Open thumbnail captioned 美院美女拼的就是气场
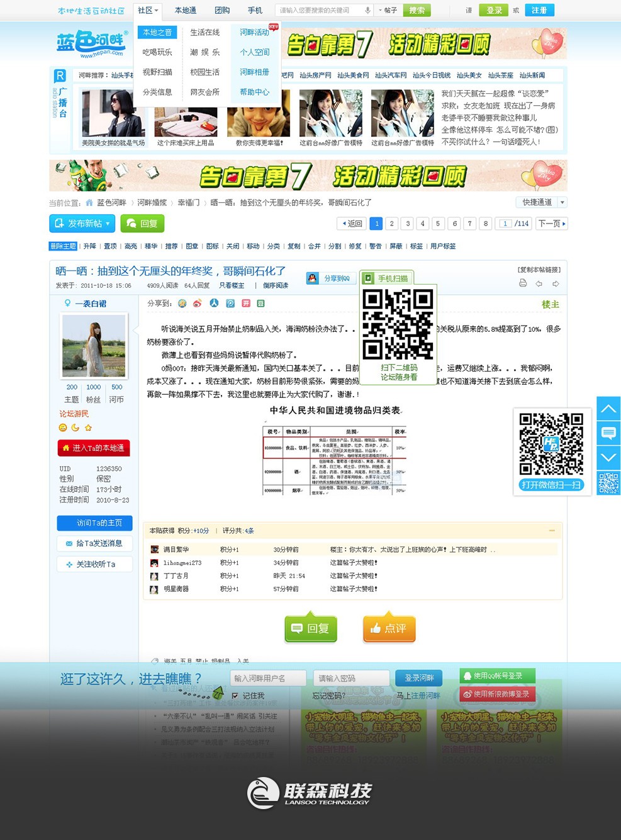This screenshot has height=840, width=621. [113, 113]
